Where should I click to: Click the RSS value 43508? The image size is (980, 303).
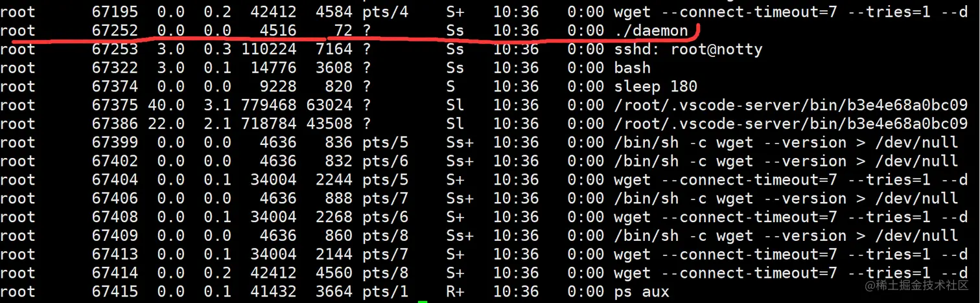point(329,124)
